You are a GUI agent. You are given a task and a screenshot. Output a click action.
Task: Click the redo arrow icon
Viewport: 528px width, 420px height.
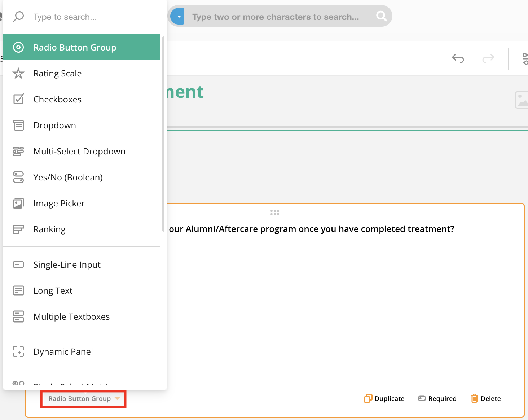488,58
